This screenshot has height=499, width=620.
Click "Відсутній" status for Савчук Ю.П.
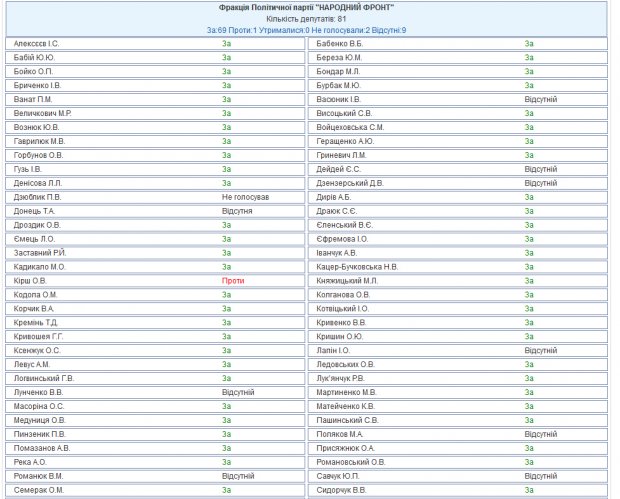pyautogui.click(x=540, y=476)
